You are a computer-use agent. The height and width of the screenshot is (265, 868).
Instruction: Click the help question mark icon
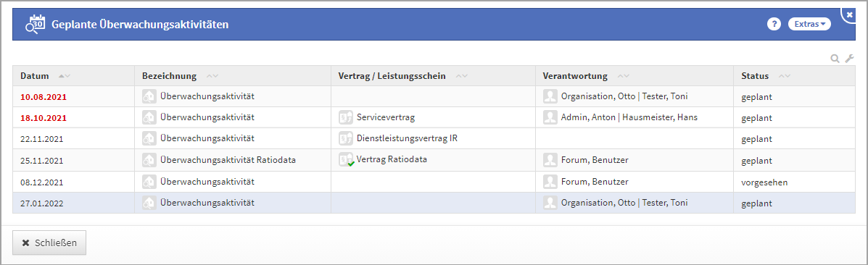[774, 24]
